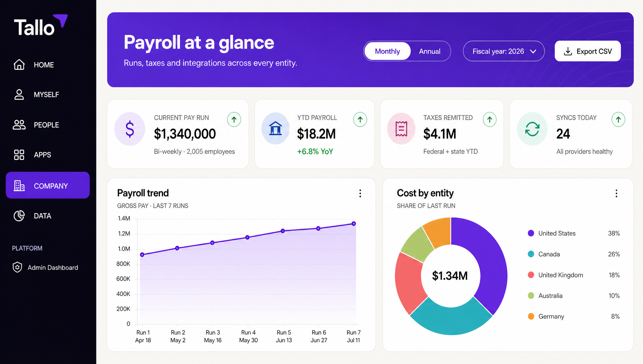Click the Australia green legend dot
The height and width of the screenshot is (364, 643).
tap(531, 295)
